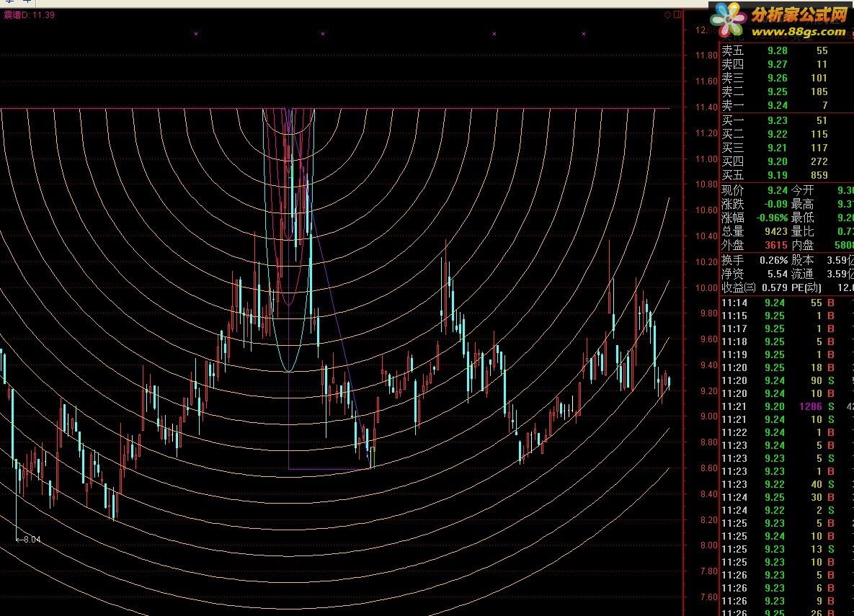This screenshot has width=854, height=616.
Task: Click the diamond icon above the price axis
Action: (667, 15)
